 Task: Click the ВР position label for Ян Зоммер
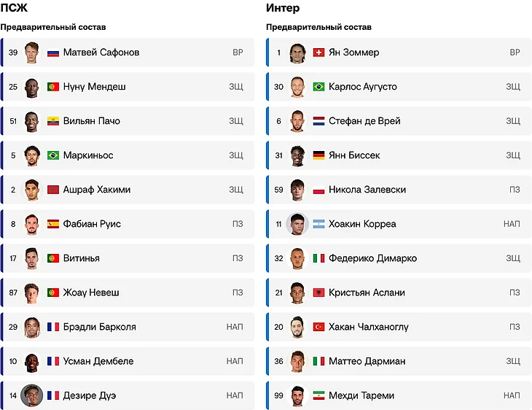point(515,53)
